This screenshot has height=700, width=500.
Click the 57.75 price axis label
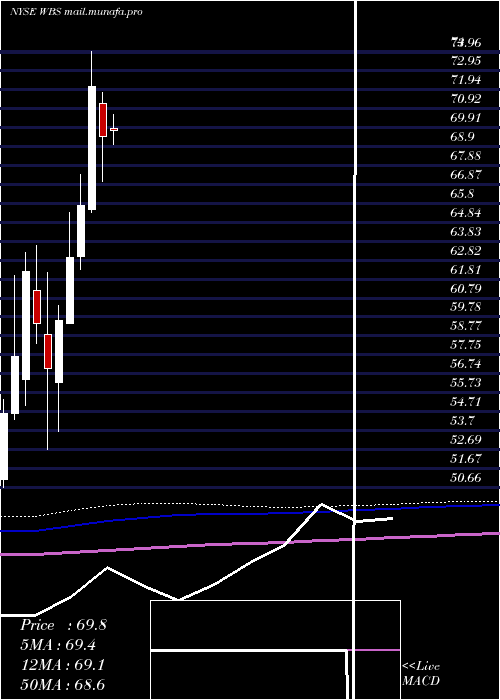466,345
